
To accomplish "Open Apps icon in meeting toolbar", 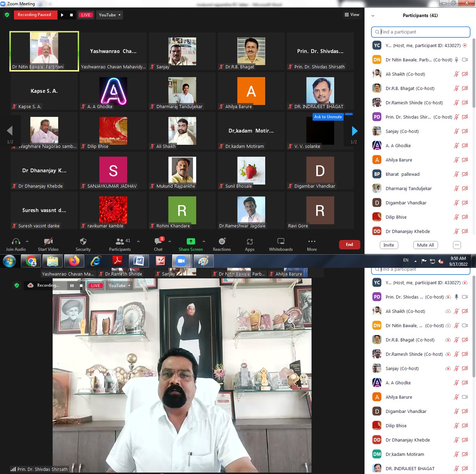I will coord(249,241).
